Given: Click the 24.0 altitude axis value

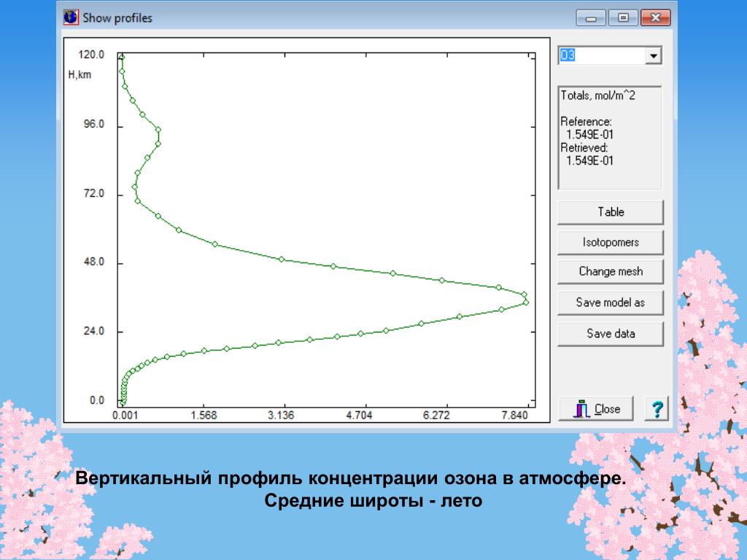Looking at the screenshot, I should point(94,331).
